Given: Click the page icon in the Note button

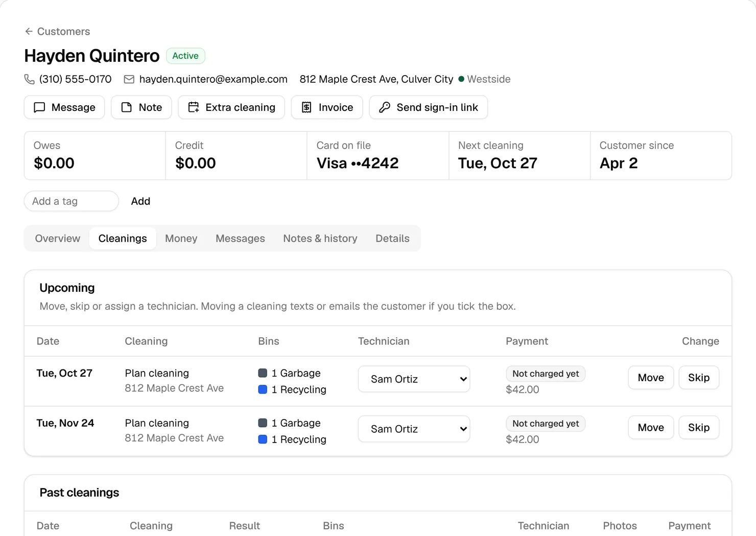Looking at the screenshot, I should click(126, 107).
